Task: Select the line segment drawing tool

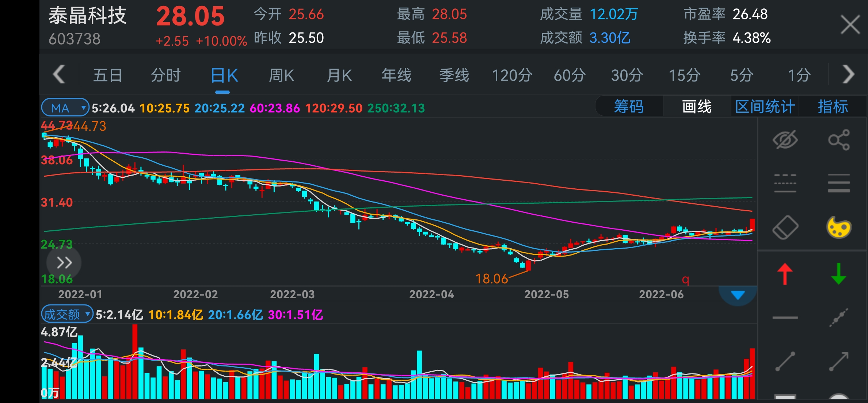Action: point(785,361)
